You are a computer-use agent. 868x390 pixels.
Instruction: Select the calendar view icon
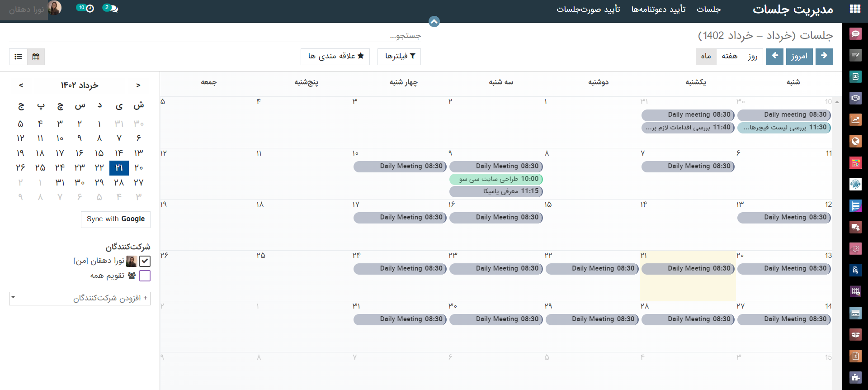[x=36, y=57]
